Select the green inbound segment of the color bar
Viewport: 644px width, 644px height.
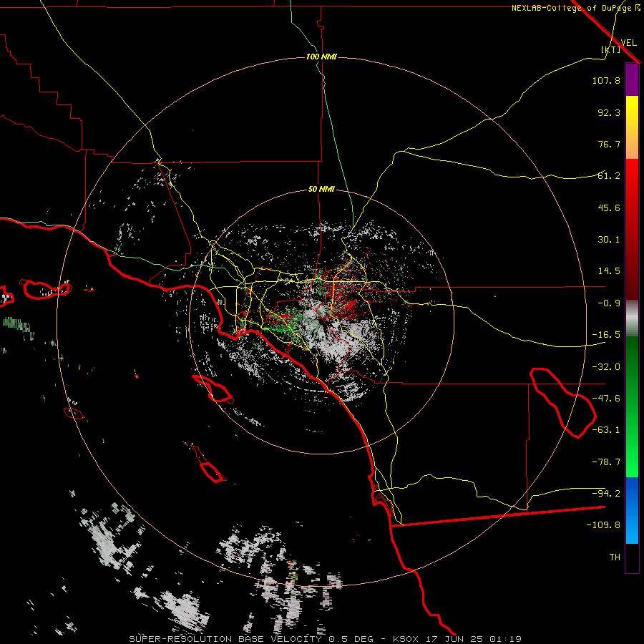pyautogui.click(x=632, y=407)
